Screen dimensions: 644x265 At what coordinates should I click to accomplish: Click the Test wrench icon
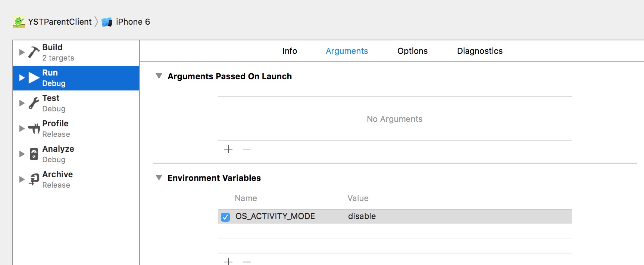point(34,103)
